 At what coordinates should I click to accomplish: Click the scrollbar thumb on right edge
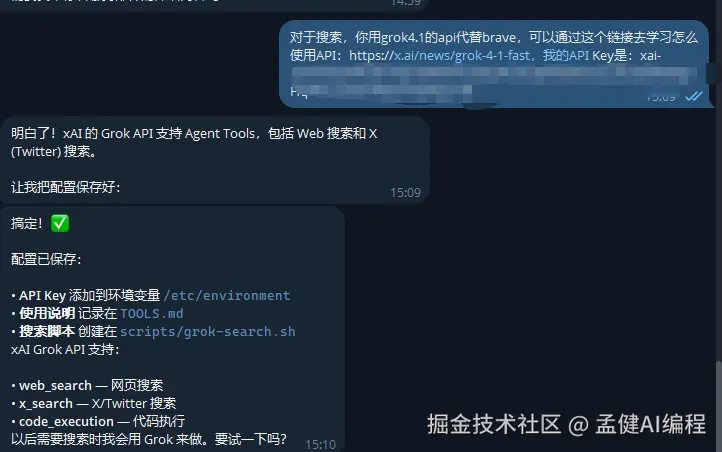click(719, 406)
